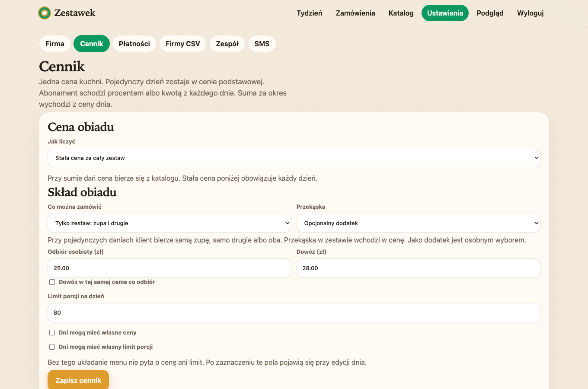The width and height of the screenshot is (588, 389).
Task: Open the SMS settings tab
Action: (x=262, y=44)
